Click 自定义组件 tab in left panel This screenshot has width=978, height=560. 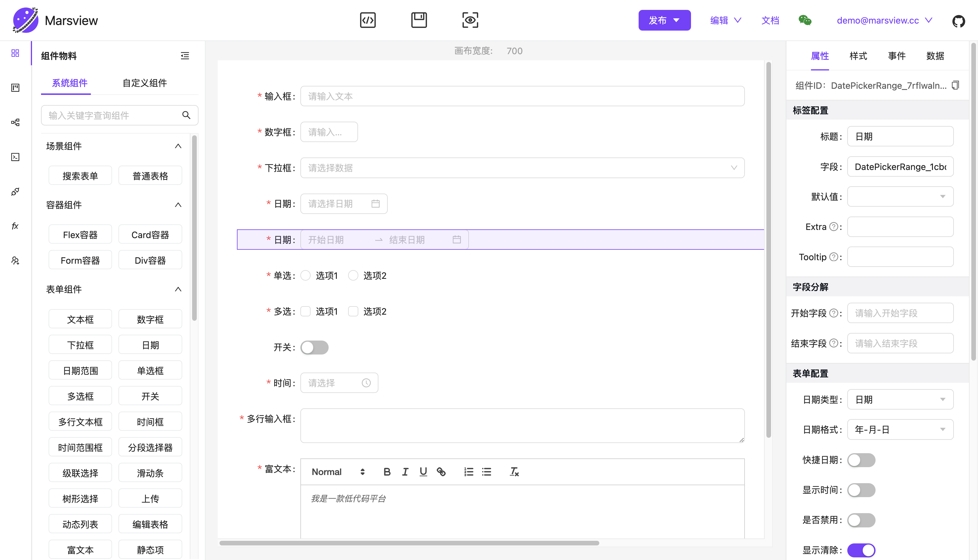(x=144, y=83)
